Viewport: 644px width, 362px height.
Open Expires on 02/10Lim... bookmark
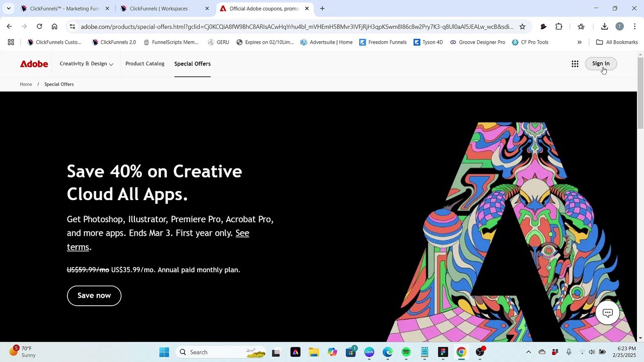coord(265,42)
